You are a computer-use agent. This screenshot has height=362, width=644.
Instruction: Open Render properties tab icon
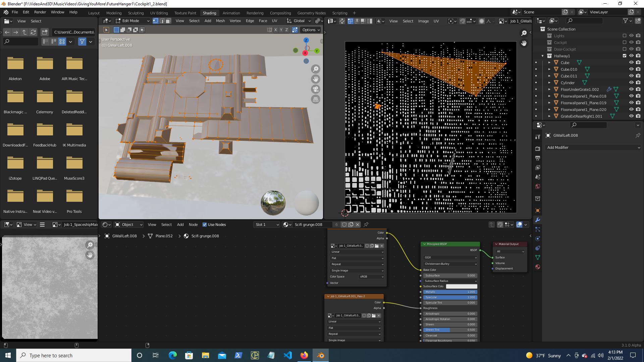pos(538,148)
